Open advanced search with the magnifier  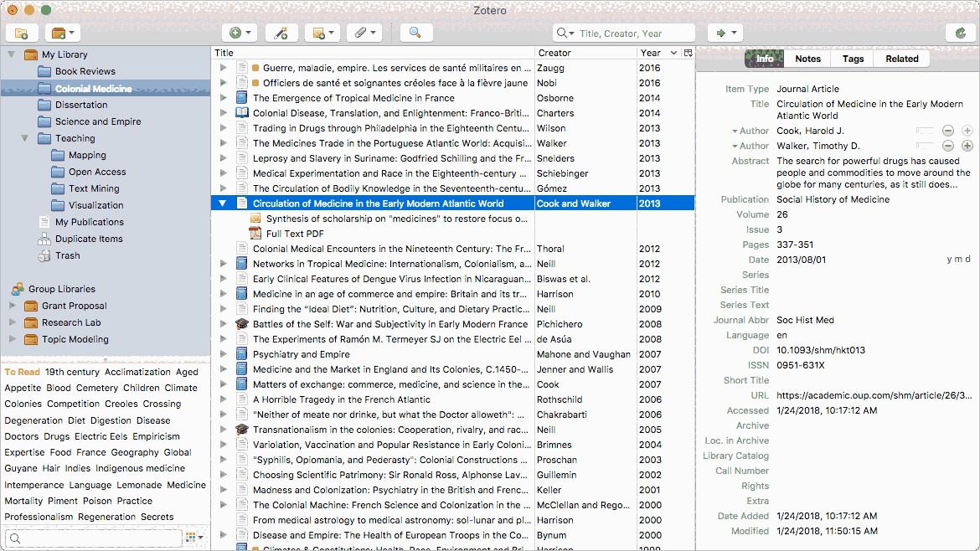[415, 33]
